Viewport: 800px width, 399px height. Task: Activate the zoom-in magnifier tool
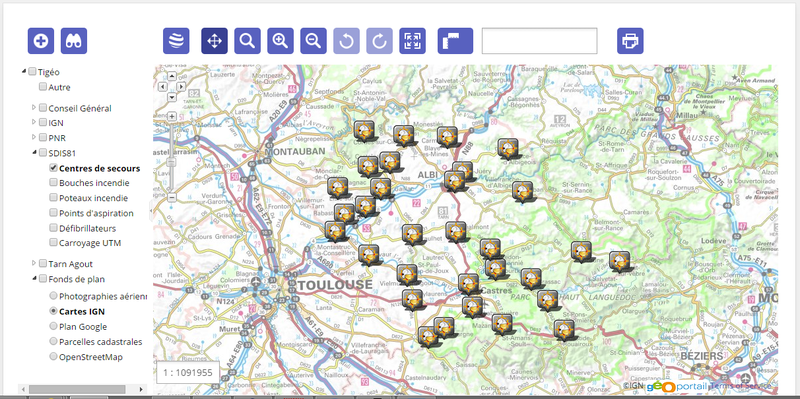click(281, 41)
